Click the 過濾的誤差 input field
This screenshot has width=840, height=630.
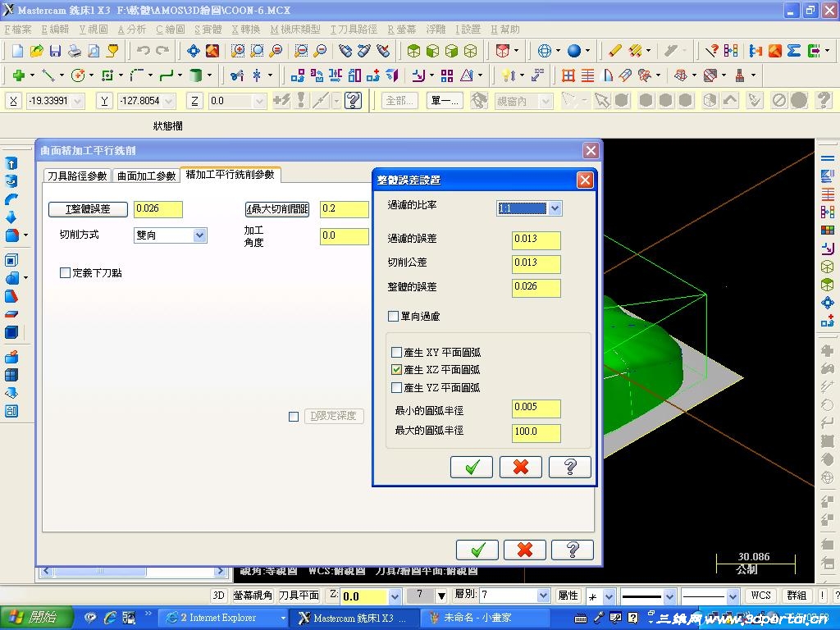[x=536, y=240]
